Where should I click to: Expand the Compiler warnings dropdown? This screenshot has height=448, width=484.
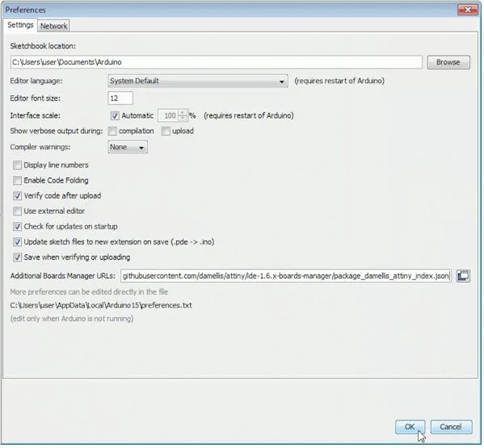(x=128, y=147)
